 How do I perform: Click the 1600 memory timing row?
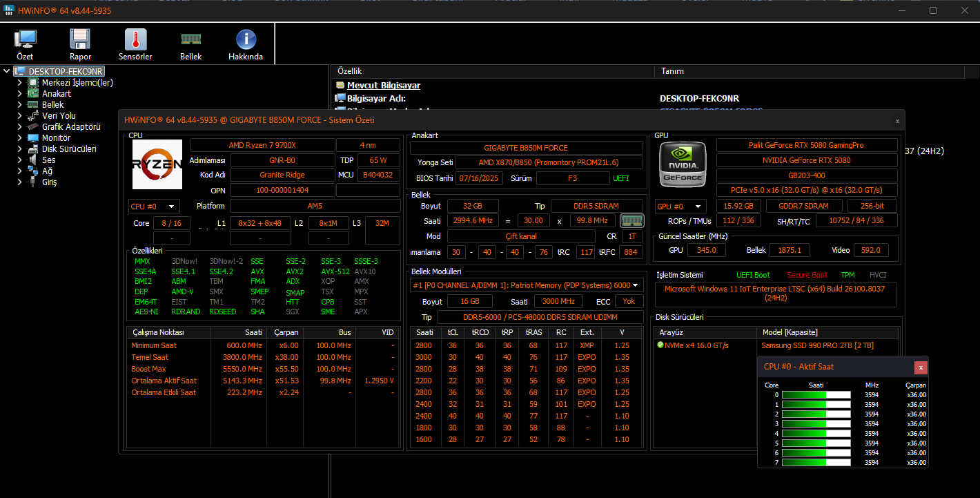click(x=527, y=439)
